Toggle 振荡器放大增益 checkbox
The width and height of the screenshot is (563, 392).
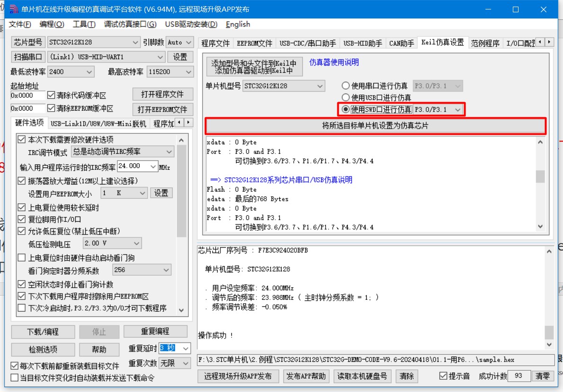22,181
